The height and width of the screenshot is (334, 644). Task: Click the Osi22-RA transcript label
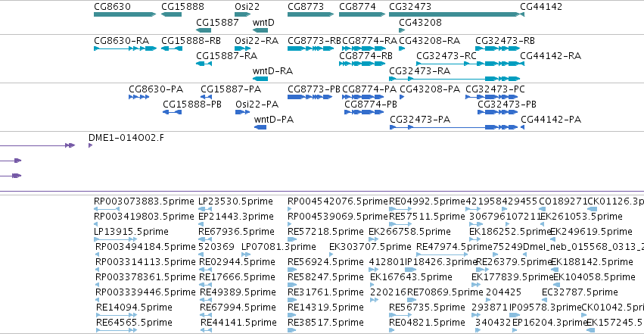pos(257,41)
